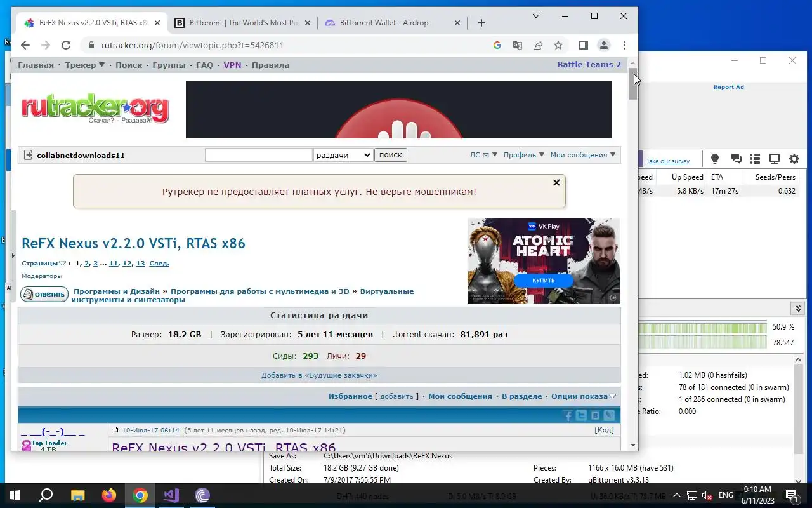812x508 pixels.
Task: Open Правила menu link
Action: coord(270,65)
